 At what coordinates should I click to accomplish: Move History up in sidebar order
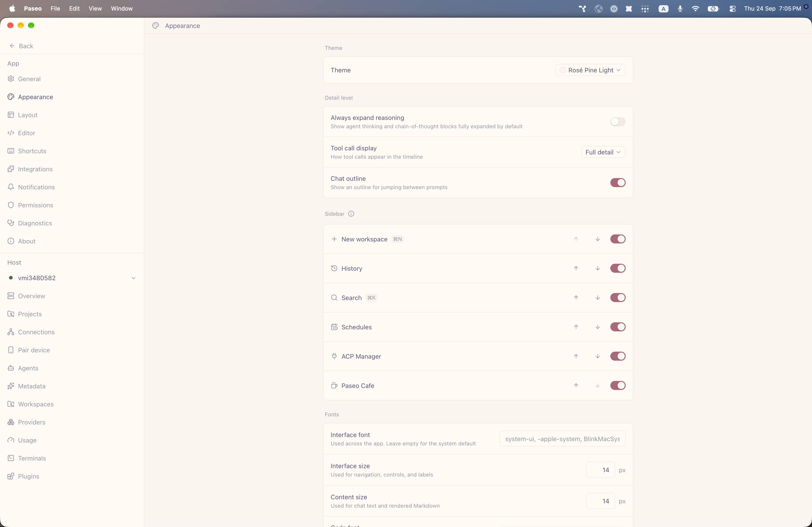(576, 268)
